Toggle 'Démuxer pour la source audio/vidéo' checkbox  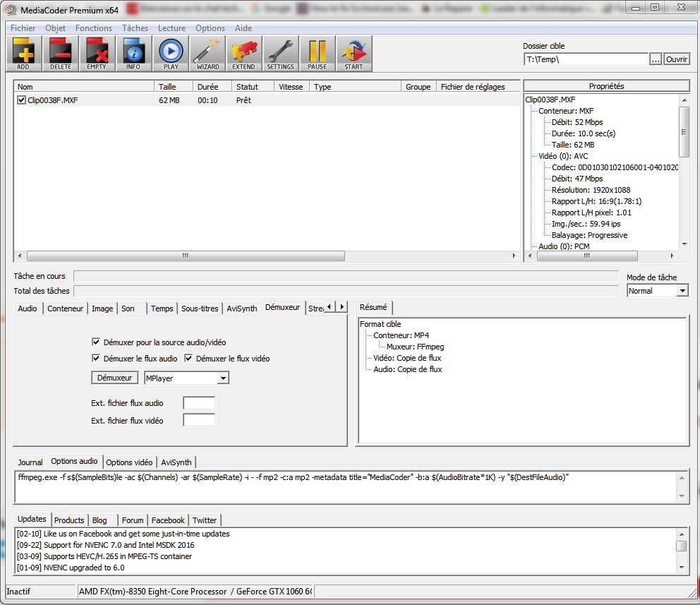[97, 342]
